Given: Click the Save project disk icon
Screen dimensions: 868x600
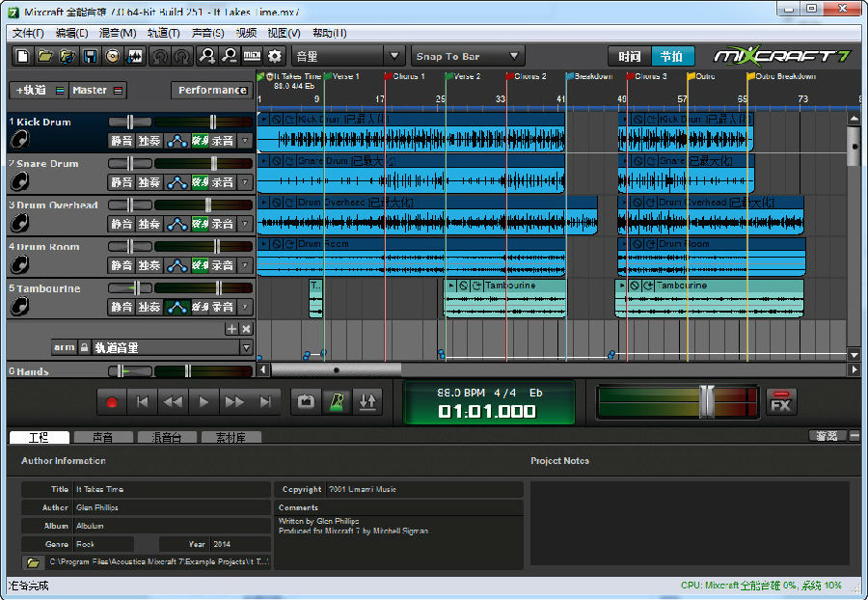Looking at the screenshot, I should [x=90, y=56].
